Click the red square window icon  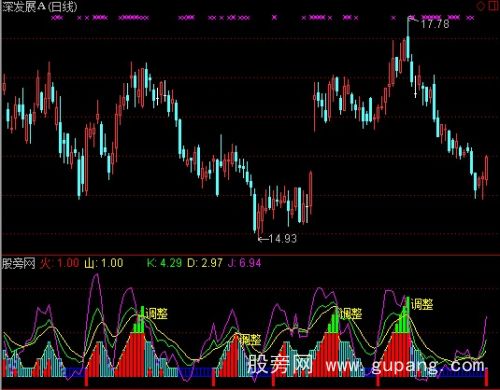tap(493, 6)
